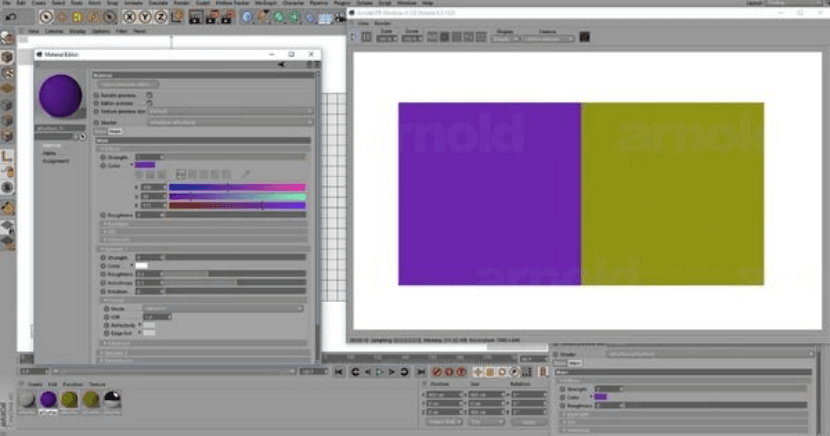Select the Assignment entry in Material Editor list
This screenshot has height=436, width=830.
click(56, 160)
